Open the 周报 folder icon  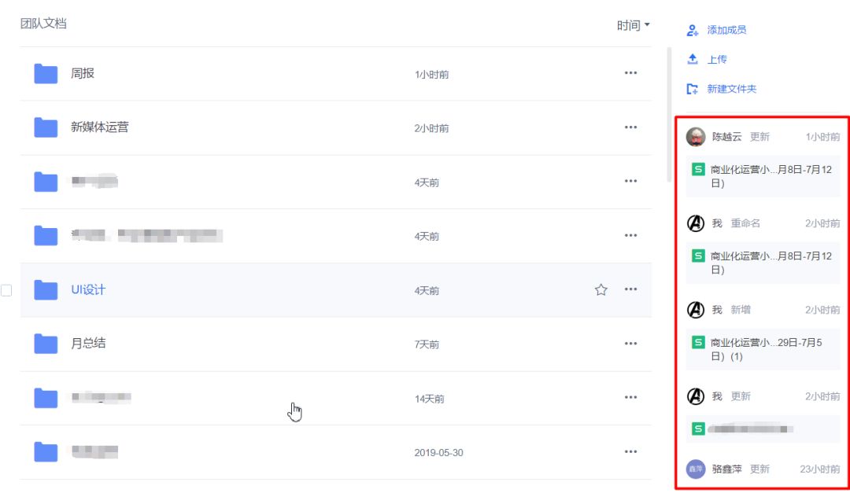(x=45, y=72)
